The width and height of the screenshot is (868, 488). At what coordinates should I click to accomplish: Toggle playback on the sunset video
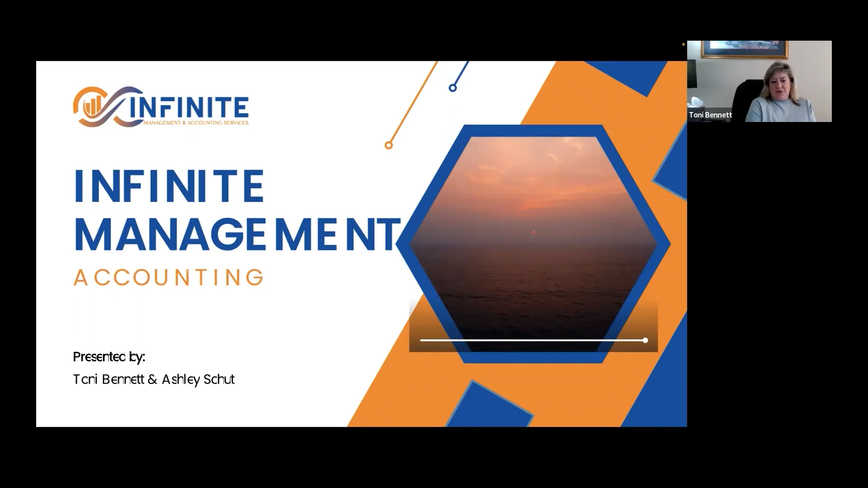[x=533, y=340]
